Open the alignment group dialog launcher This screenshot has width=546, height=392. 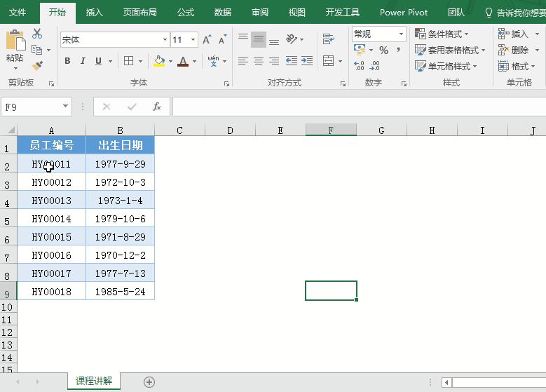(343, 83)
